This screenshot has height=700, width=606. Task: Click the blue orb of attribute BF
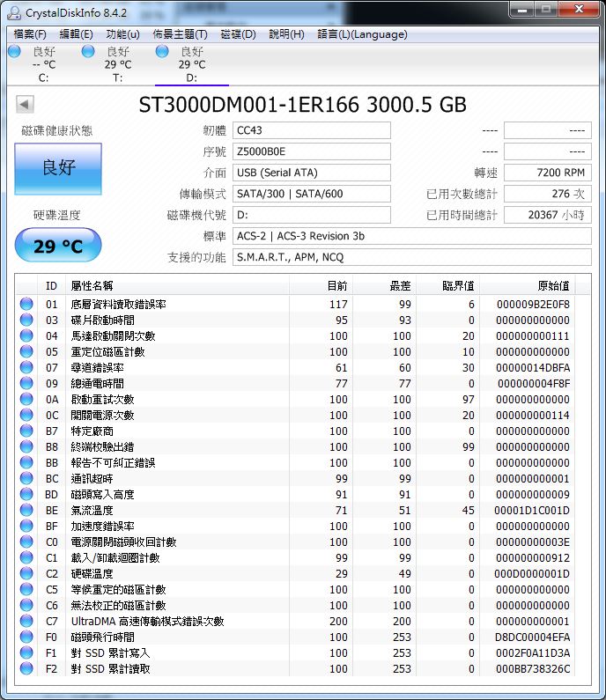pyautogui.click(x=26, y=526)
